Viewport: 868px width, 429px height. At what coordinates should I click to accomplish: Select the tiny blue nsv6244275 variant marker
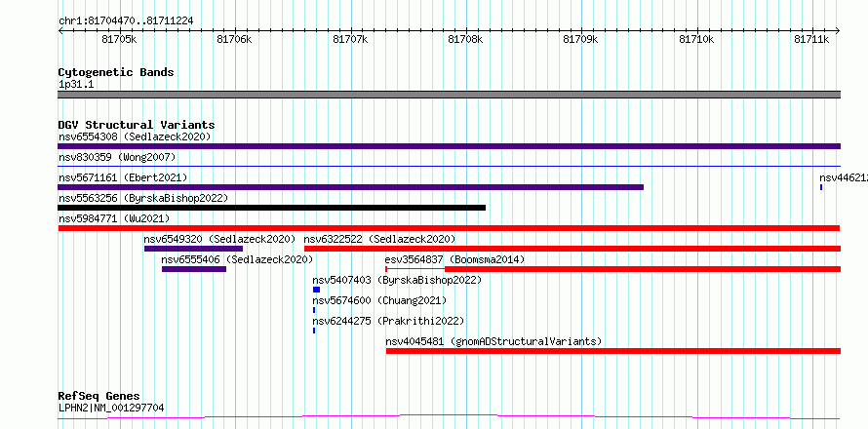tap(314, 331)
